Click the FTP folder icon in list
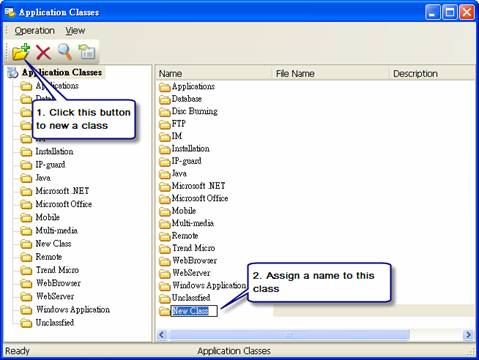Screen dimensions: 479x360 click(165, 124)
